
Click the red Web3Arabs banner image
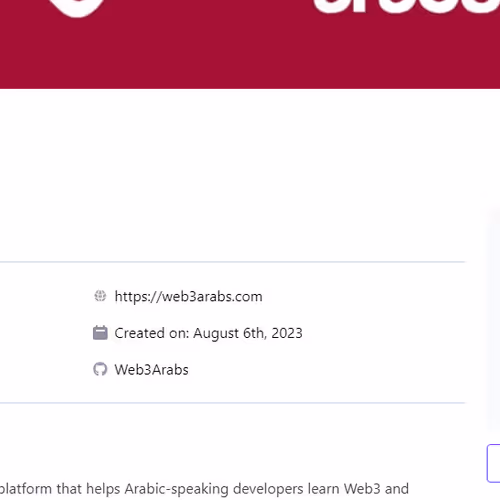coord(250,44)
